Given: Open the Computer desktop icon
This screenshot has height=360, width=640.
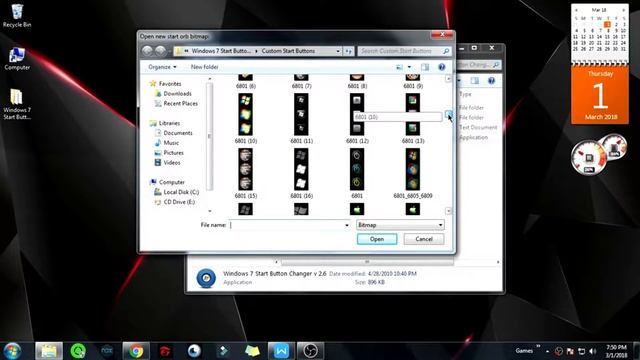Looking at the screenshot, I should point(17,59).
